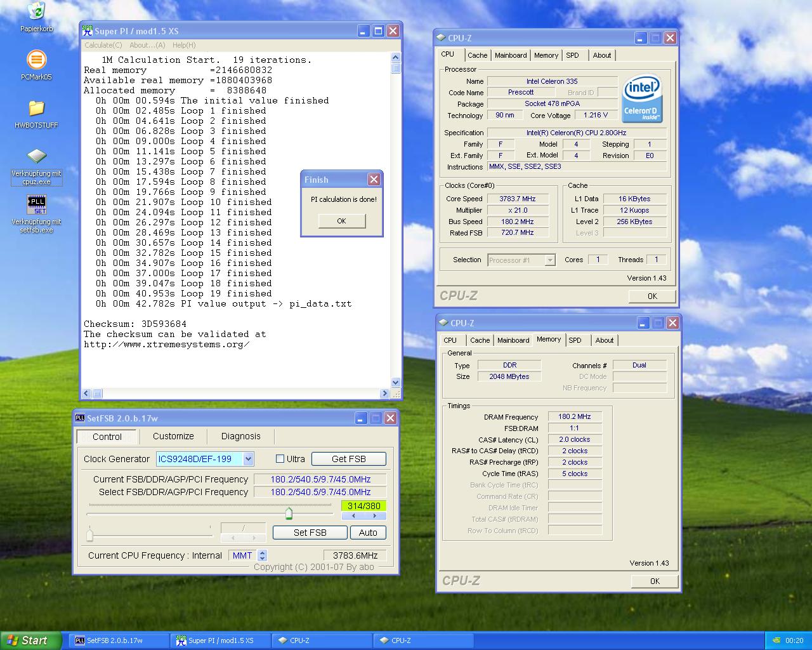Screen dimensions: 812x650
Task: Click the Super PI horizontal scrollbar right arrow
Action: click(x=384, y=394)
